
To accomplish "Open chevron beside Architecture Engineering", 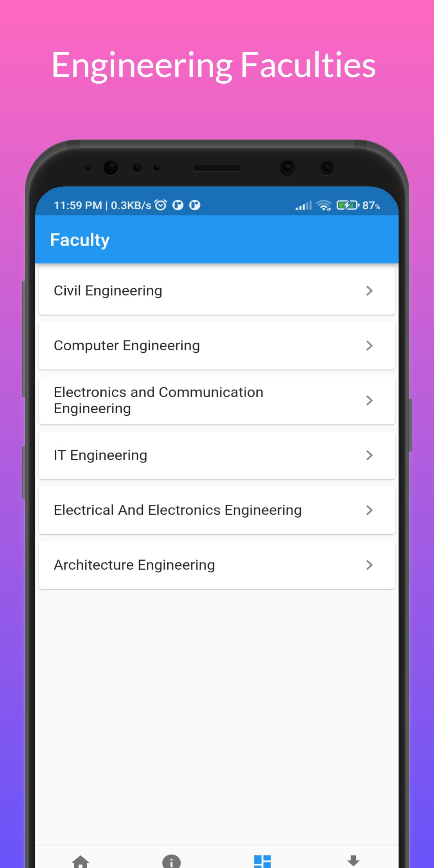I will 369,565.
